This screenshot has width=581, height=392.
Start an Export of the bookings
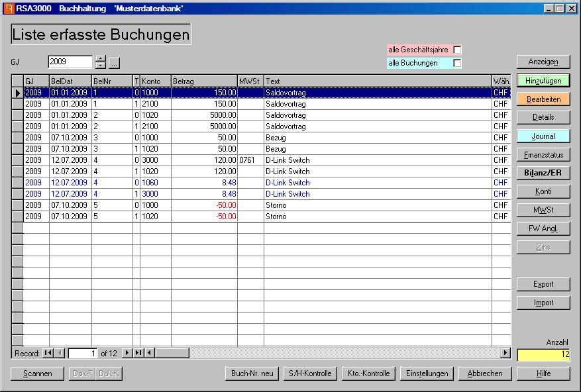[x=543, y=284]
